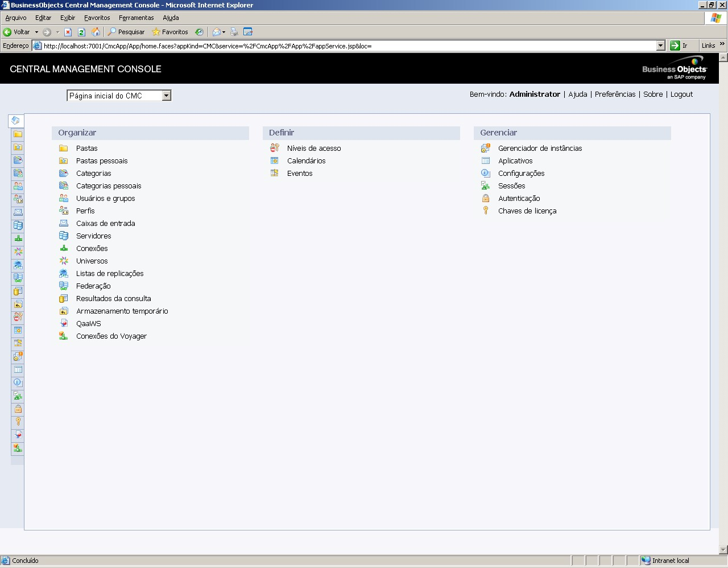
Task: Click the browser Home toolbar icon
Action: [x=96, y=32]
